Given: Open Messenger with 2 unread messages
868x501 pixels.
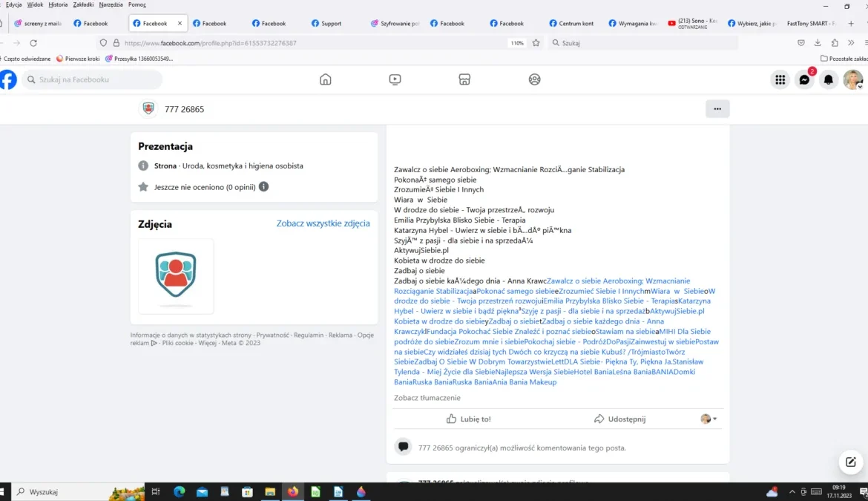Looking at the screenshot, I should (804, 79).
